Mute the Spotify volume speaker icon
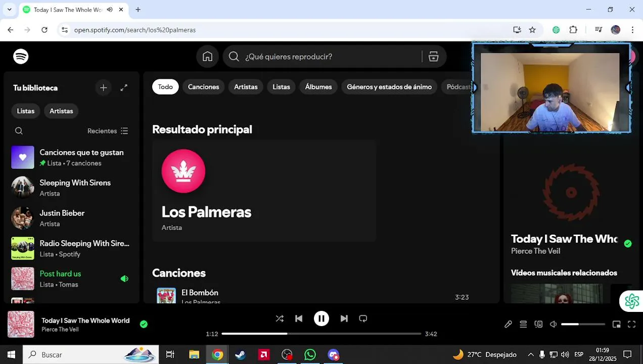 click(x=554, y=324)
